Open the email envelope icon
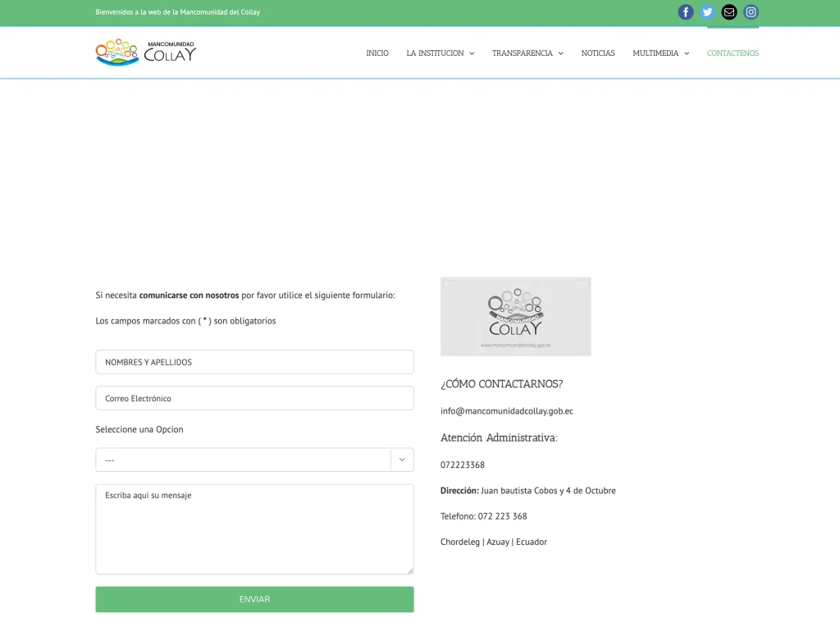840x623 pixels. click(728, 12)
